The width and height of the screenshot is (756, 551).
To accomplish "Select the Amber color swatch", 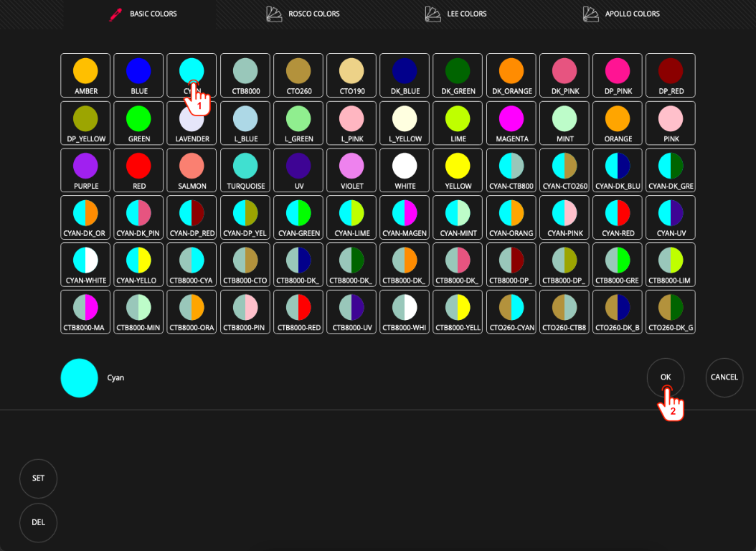I will (85, 75).
